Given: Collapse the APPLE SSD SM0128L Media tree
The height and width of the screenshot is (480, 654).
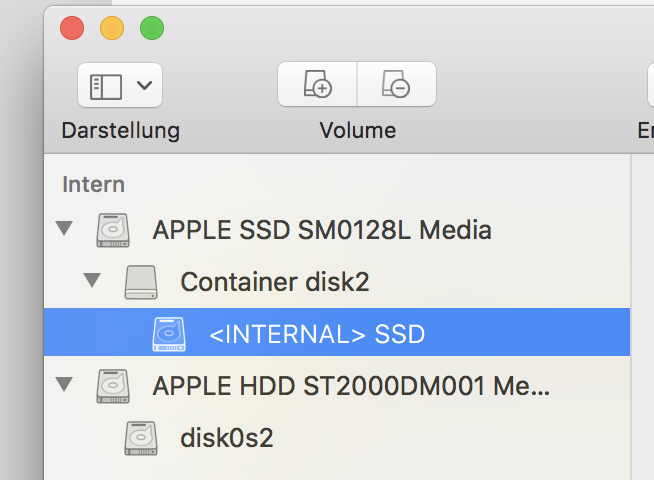Looking at the screenshot, I should 65,230.
